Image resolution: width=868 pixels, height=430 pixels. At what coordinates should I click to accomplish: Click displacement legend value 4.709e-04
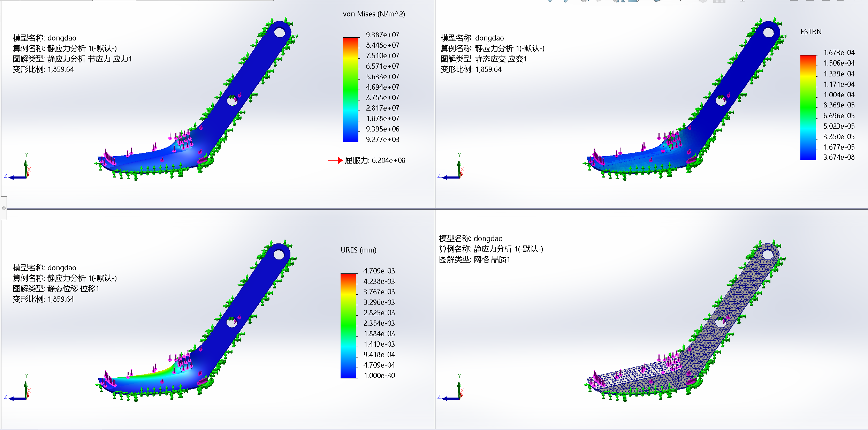pyautogui.click(x=379, y=365)
